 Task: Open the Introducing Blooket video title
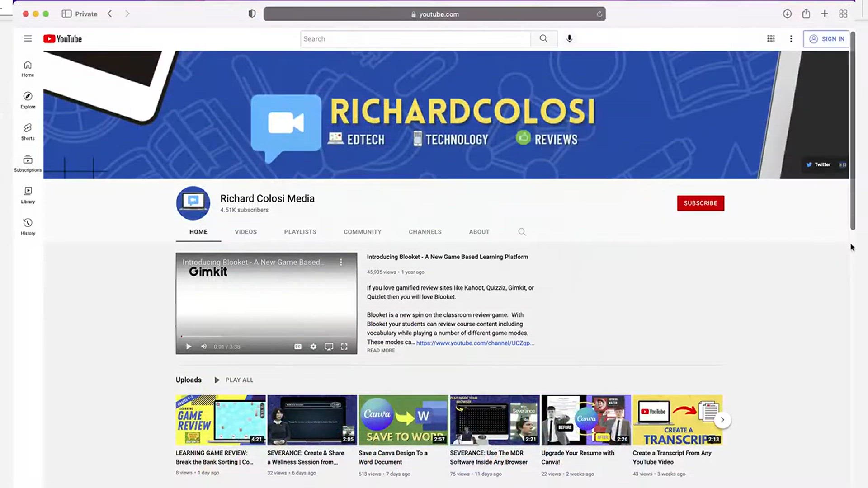448,257
